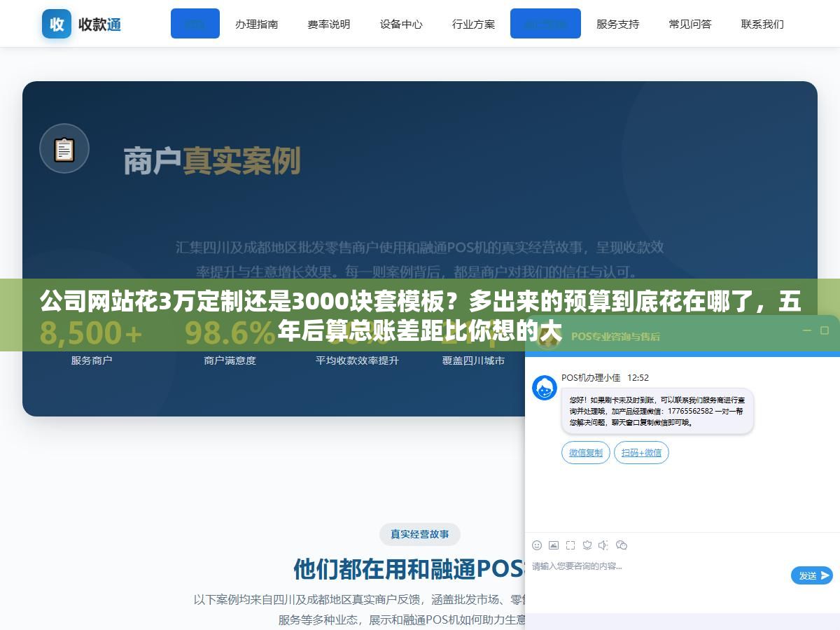Click the 微信复制 button in chat
The width and height of the screenshot is (840, 630).
(x=586, y=452)
